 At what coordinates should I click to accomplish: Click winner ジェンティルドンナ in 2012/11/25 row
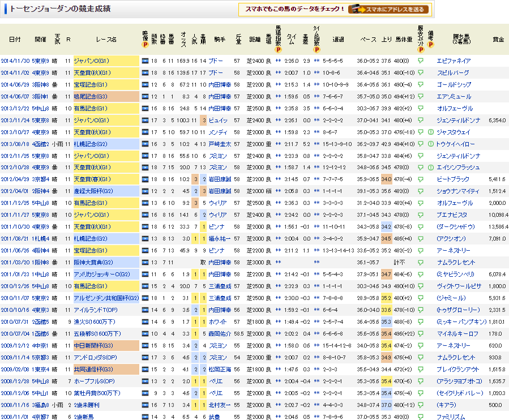pyautogui.click(x=459, y=156)
